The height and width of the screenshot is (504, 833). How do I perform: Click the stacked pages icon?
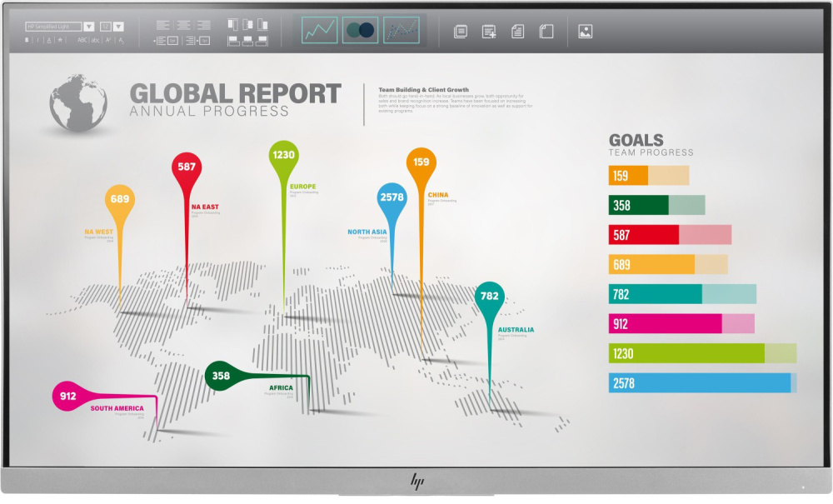tap(461, 32)
